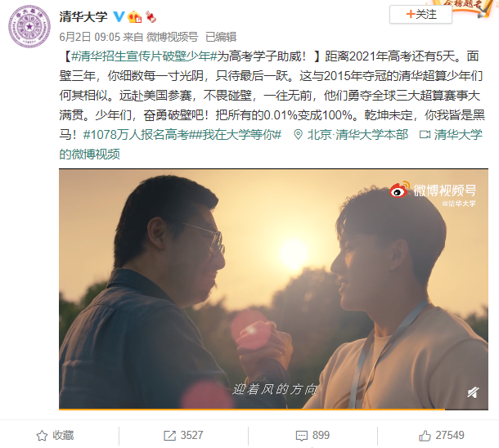
Task: Play the video by clicking its frame
Action: [273, 289]
